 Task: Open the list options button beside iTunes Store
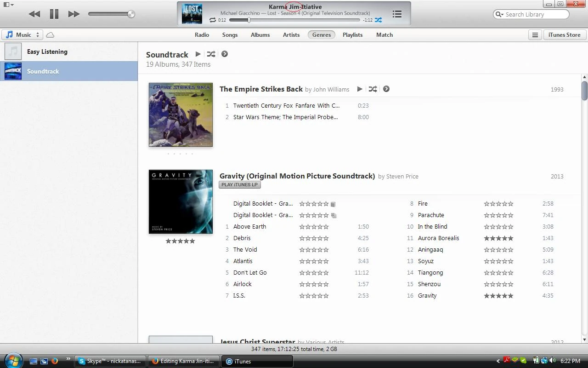click(x=535, y=35)
